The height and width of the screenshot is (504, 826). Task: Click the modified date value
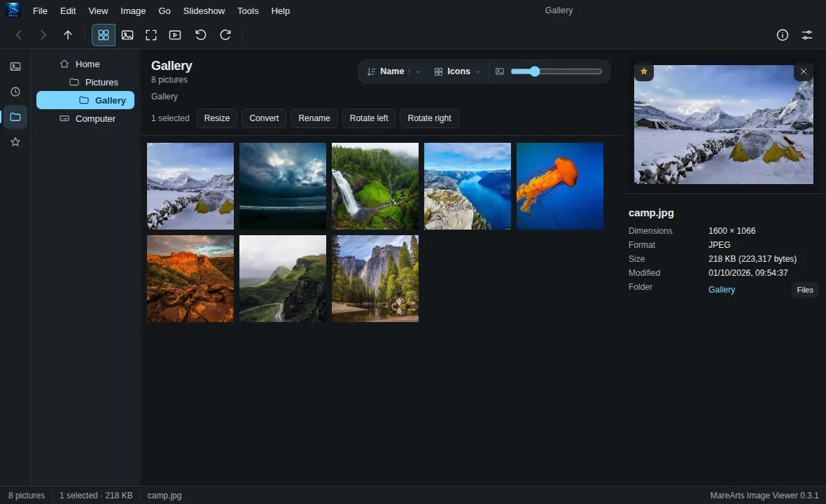click(x=748, y=273)
